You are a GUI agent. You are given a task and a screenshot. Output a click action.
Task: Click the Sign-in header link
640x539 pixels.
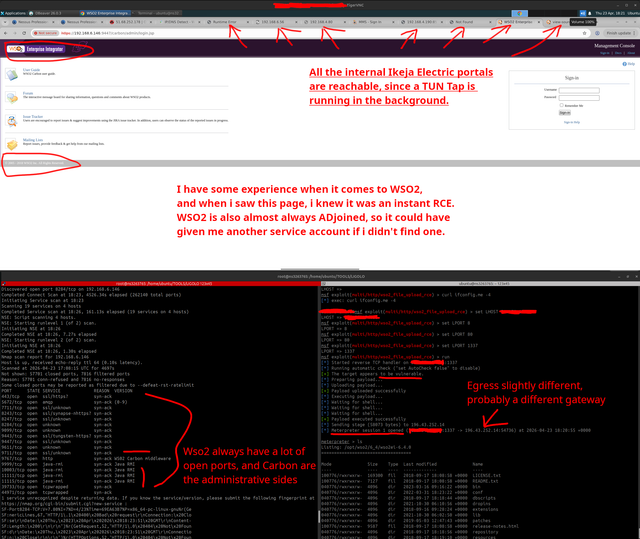[x=604, y=53]
